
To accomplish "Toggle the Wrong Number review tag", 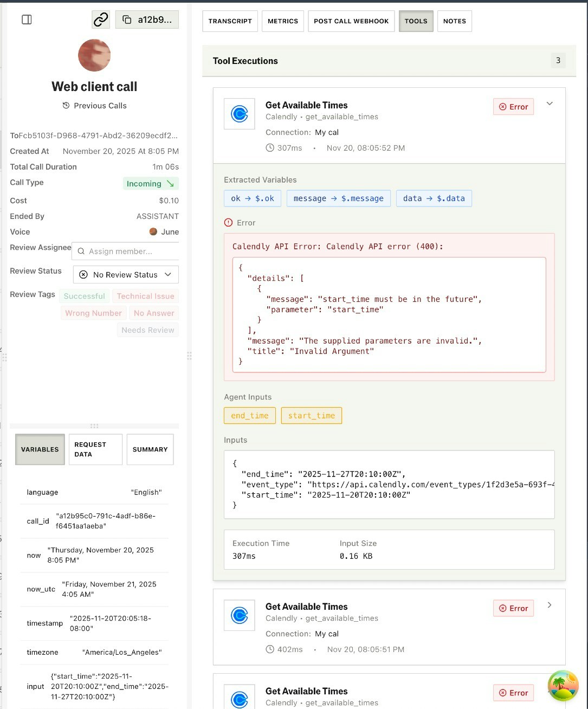I will tap(93, 313).
